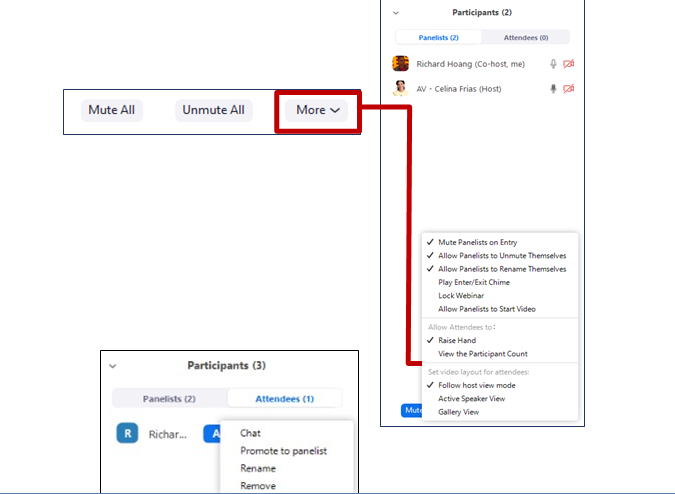Switch to the Attendees (0) tab
This screenshot has width=675, height=494.
524,37
